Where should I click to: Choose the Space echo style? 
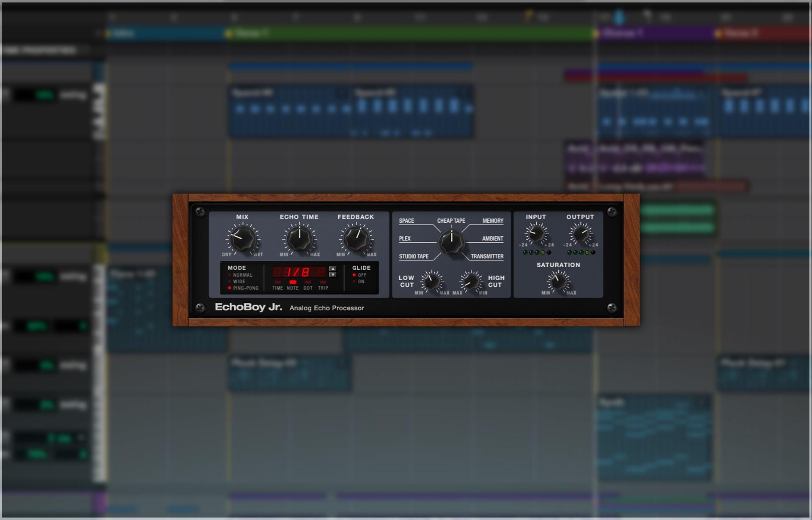[406, 221]
